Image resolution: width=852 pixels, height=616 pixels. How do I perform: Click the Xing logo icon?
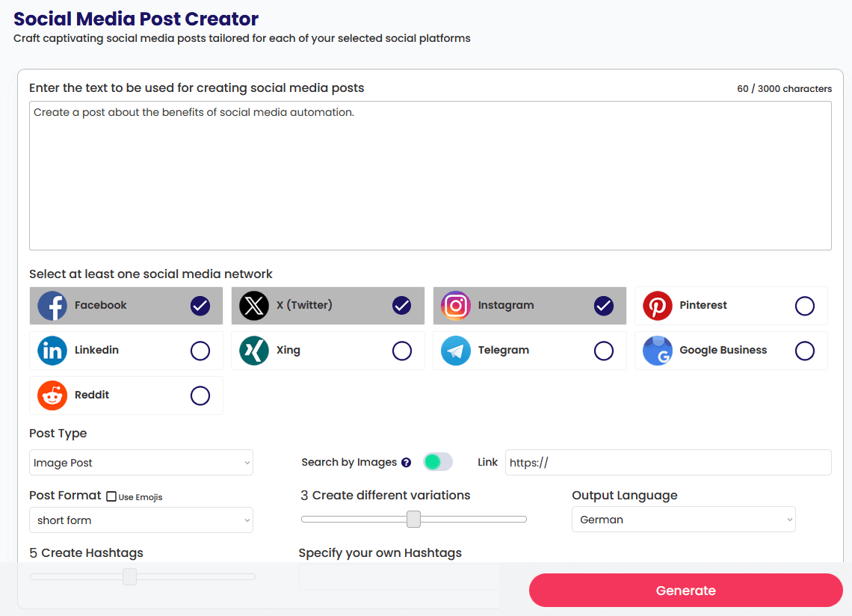253,350
